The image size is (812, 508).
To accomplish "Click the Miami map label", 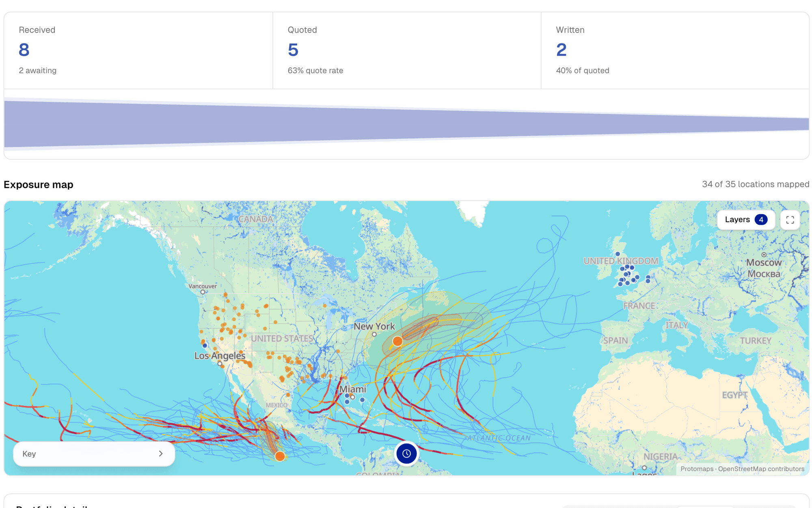I will click(x=352, y=389).
